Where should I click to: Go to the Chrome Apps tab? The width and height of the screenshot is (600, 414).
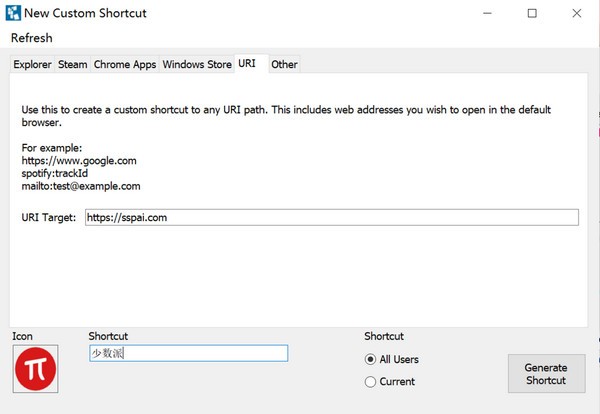(125, 65)
